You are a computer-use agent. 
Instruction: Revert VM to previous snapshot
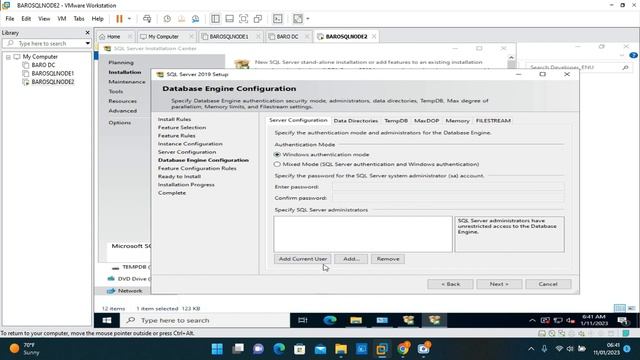click(x=181, y=19)
